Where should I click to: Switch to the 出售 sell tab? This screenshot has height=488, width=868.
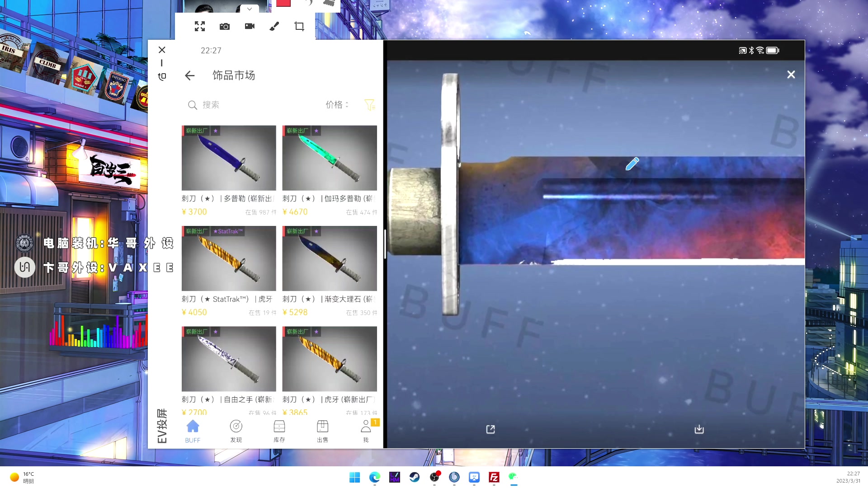(323, 431)
